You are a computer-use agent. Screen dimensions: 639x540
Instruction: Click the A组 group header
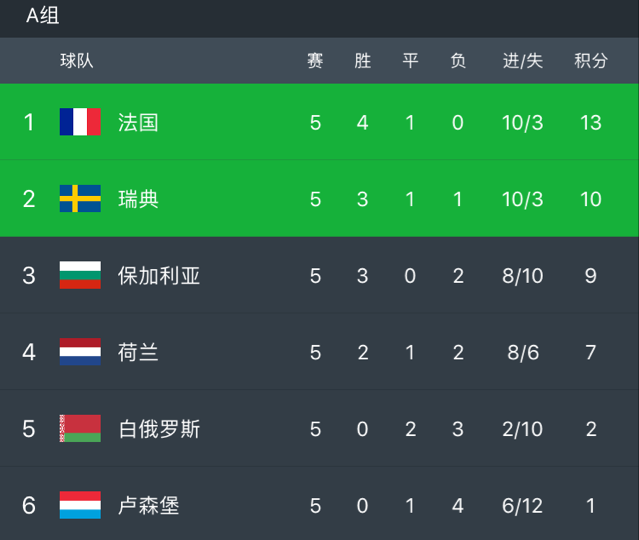tap(43, 16)
